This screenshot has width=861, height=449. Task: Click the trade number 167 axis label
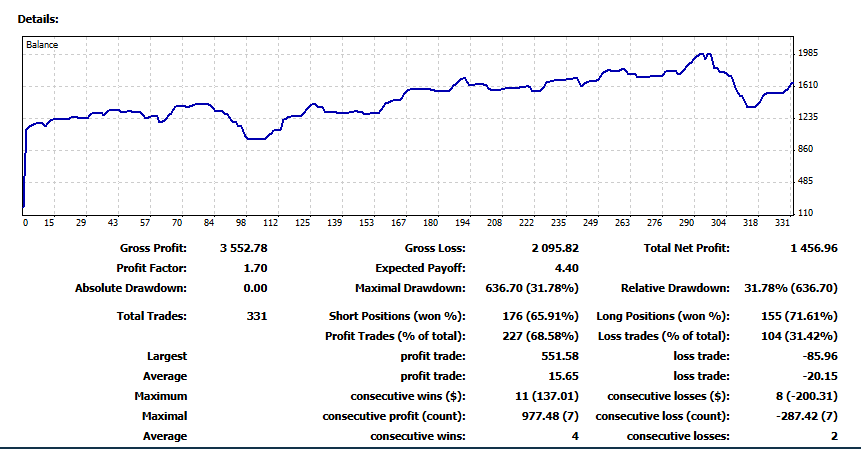tap(399, 222)
